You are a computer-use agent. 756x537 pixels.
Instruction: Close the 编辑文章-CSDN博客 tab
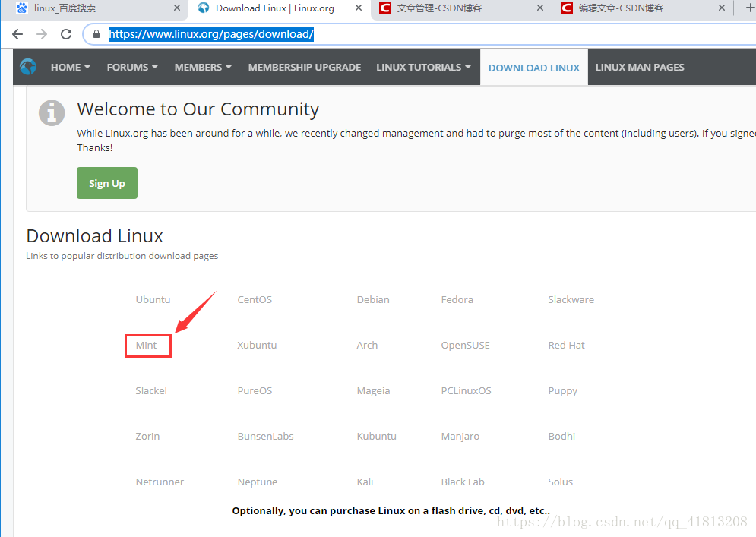(721, 8)
